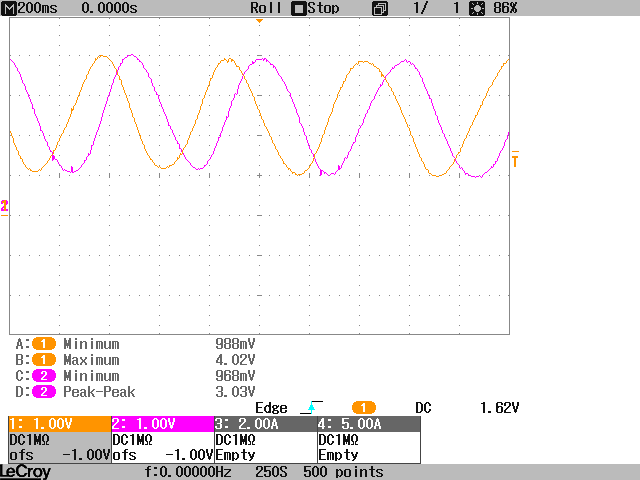This screenshot has width=640, height=480.
Task: Click the M timebase icon at top left
Action: tap(9, 8)
